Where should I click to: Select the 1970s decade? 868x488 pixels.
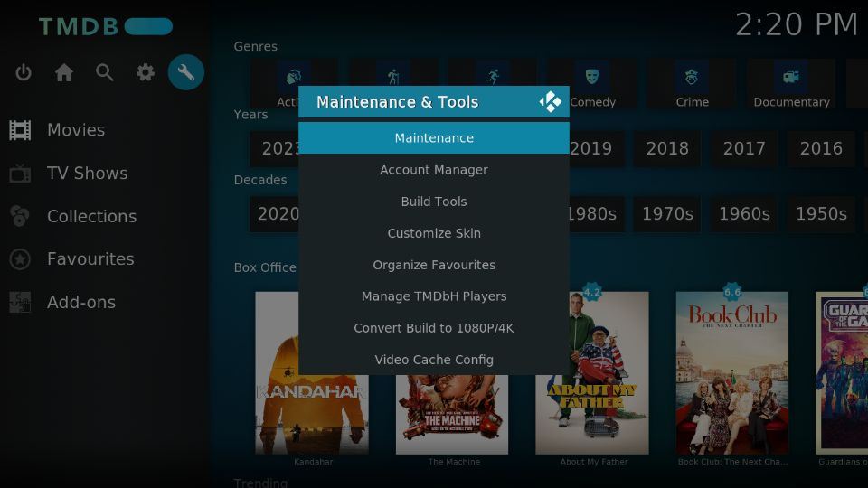click(x=667, y=213)
